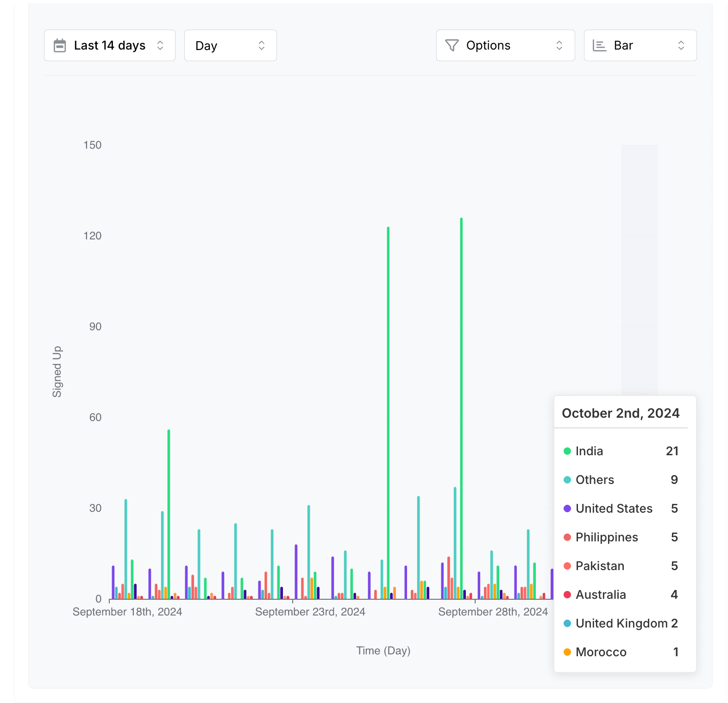
Task: Click the United States purple legend dot
Action: [x=567, y=508]
